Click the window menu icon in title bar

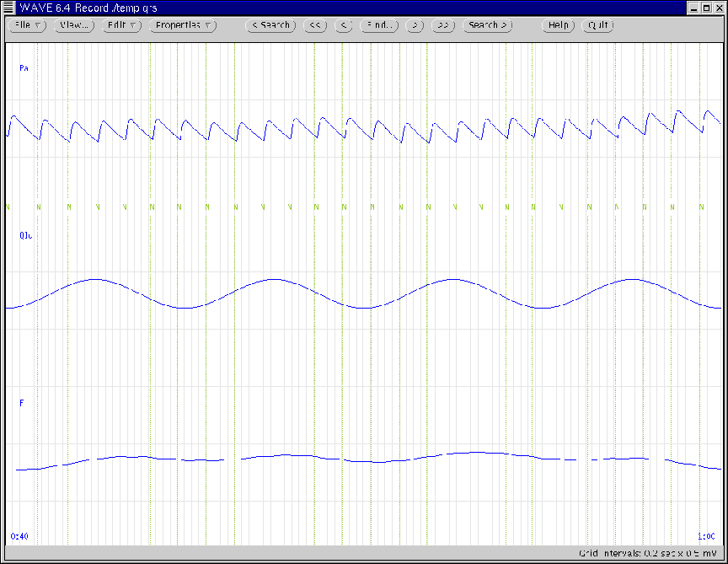pyautogui.click(x=8, y=7)
